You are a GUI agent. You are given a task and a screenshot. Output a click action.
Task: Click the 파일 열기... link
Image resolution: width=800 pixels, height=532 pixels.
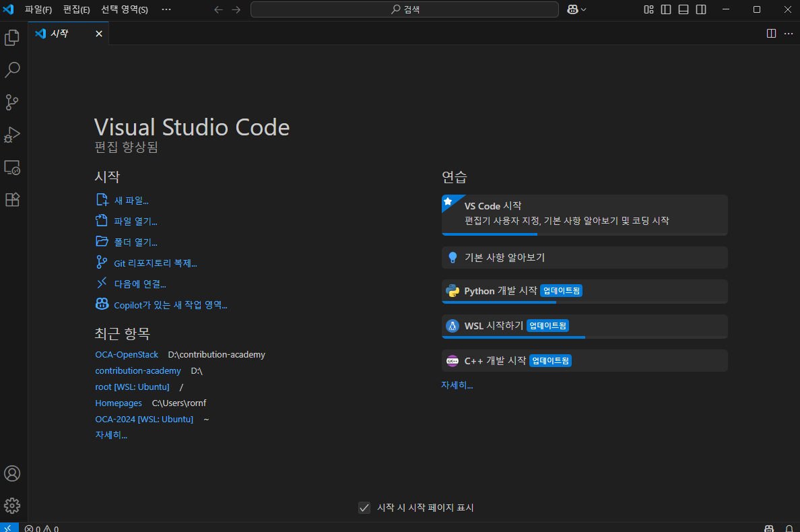tap(135, 222)
